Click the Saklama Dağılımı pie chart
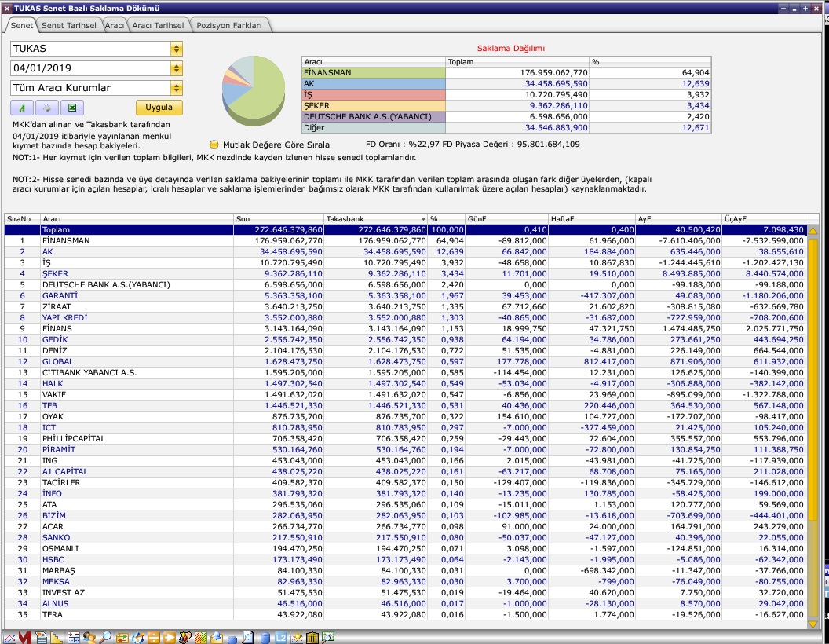 pyautogui.click(x=254, y=90)
